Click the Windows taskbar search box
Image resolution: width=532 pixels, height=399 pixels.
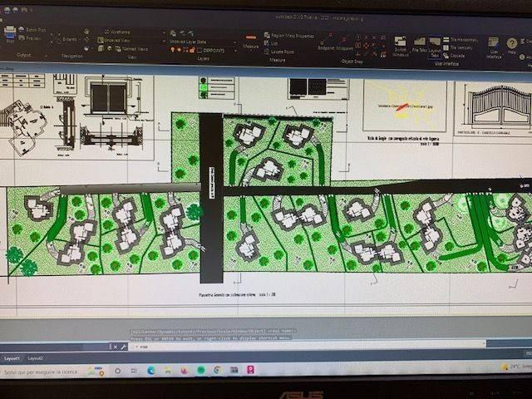[x=42, y=369]
